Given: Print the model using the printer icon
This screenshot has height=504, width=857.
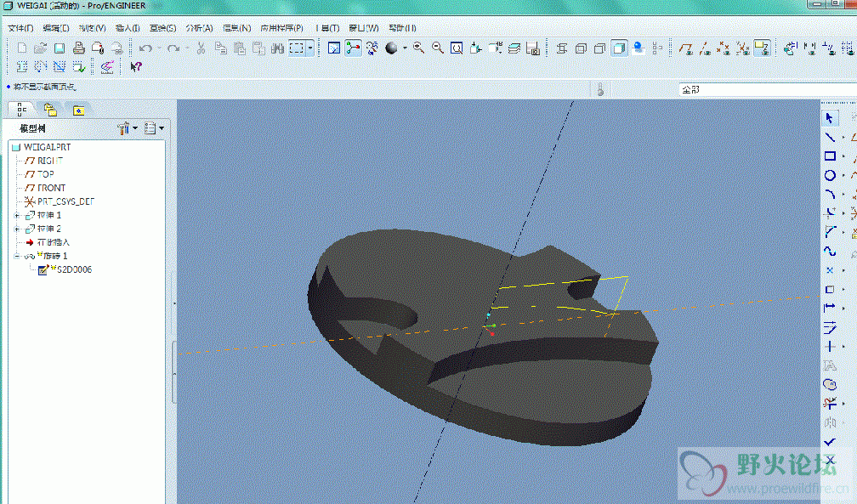Looking at the screenshot, I should pyautogui.click(x=79, y=48).
